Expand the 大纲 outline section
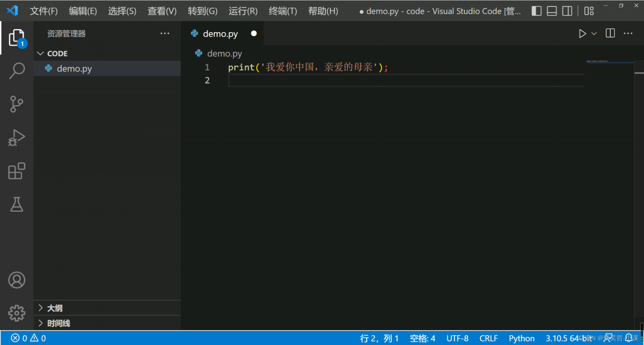This screenshot has height=345, width=644. tap(107, 308)
